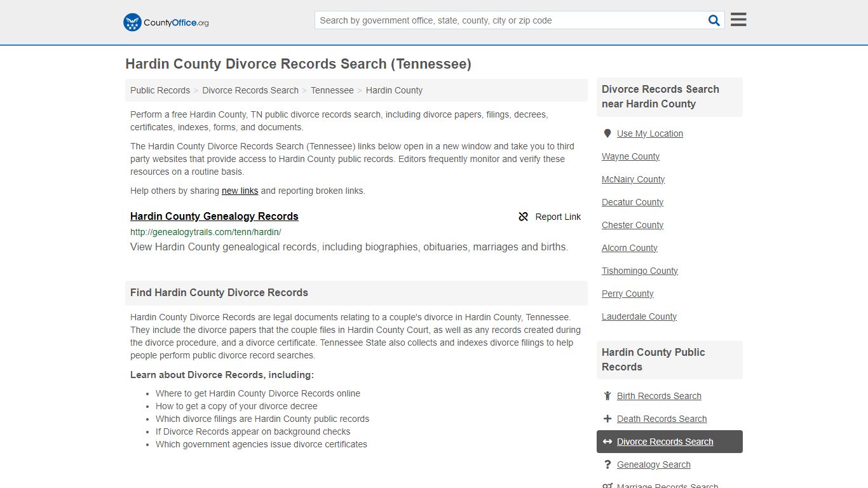Go to Divorce Records Search breadcrumb
The width and height of the screenshot is (868, 488).
[x=250, y=90]
